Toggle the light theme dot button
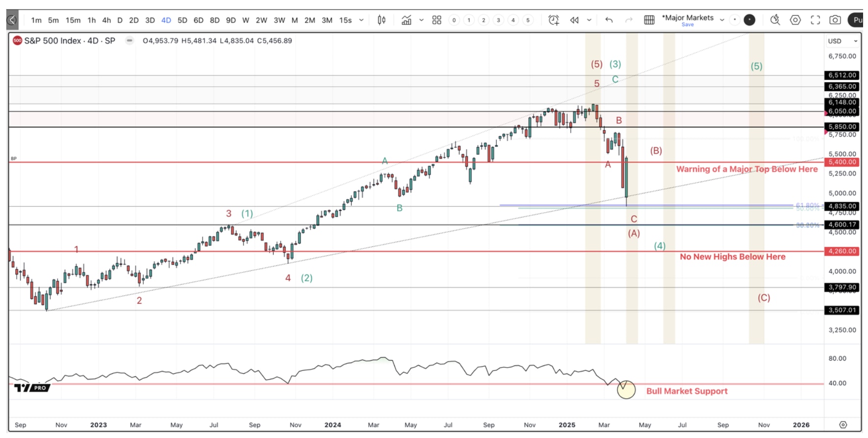The height and width of the screenshot is (438, 868). (735, 20)
